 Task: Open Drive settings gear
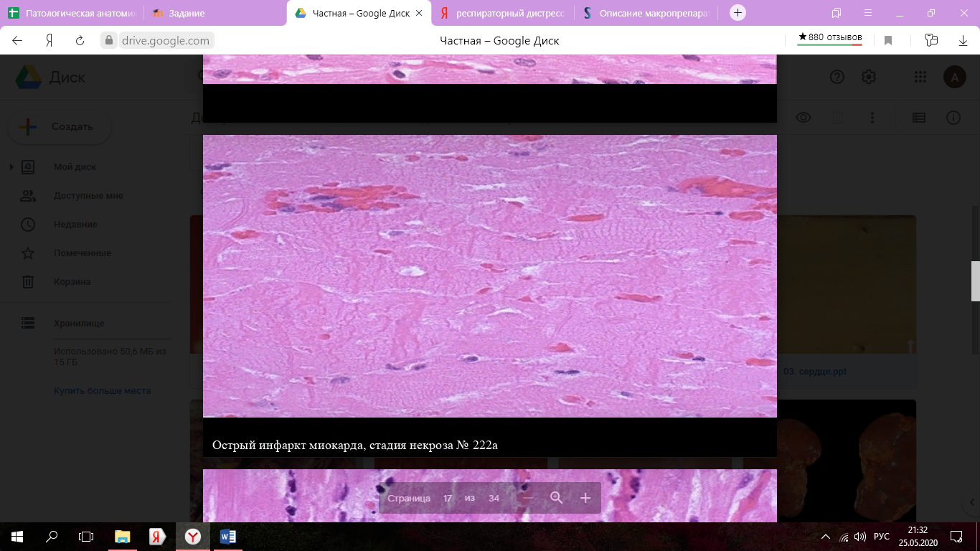(x=869, y=77)
